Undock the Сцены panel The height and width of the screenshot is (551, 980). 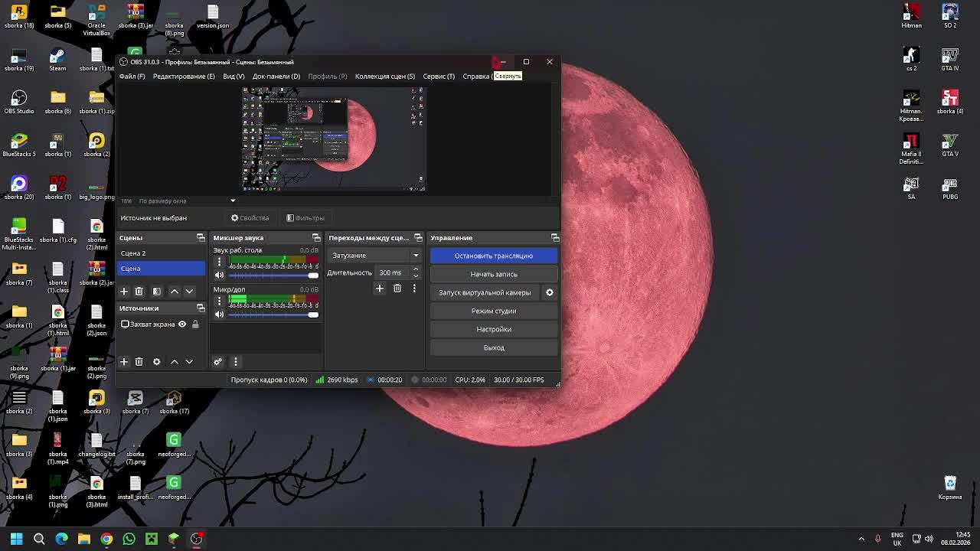pyautogui.click(x=201, y=238)
